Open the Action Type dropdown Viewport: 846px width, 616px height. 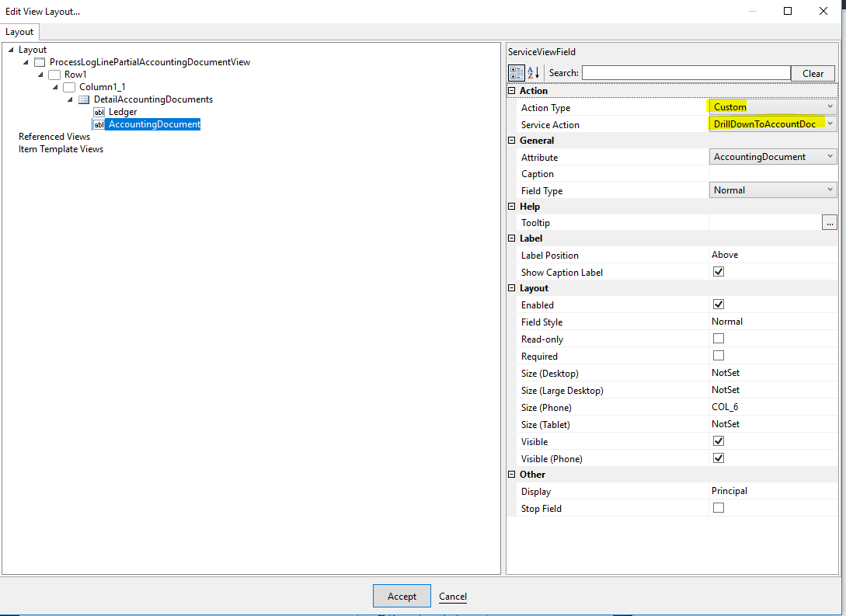click(x=773, y=106)
